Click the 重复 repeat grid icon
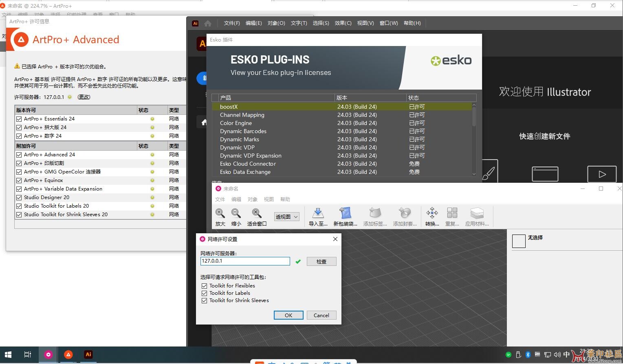Image resolution: width=623 pixels, height=364 pixels. click(452, 213)
